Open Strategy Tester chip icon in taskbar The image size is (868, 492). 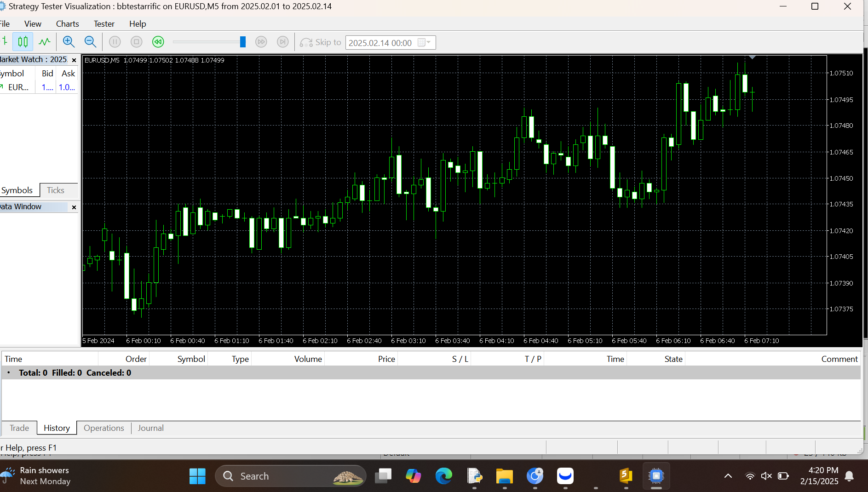click(x=656, y=476)
